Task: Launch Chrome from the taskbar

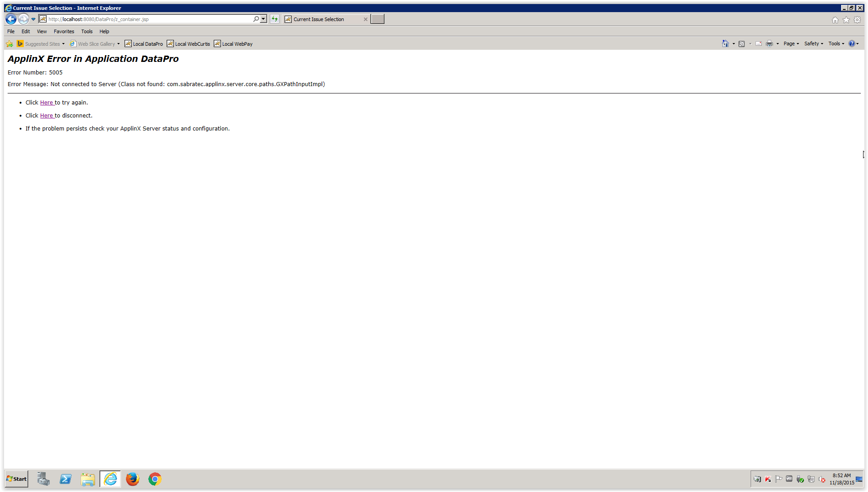Action: click(x=155, y=479)
